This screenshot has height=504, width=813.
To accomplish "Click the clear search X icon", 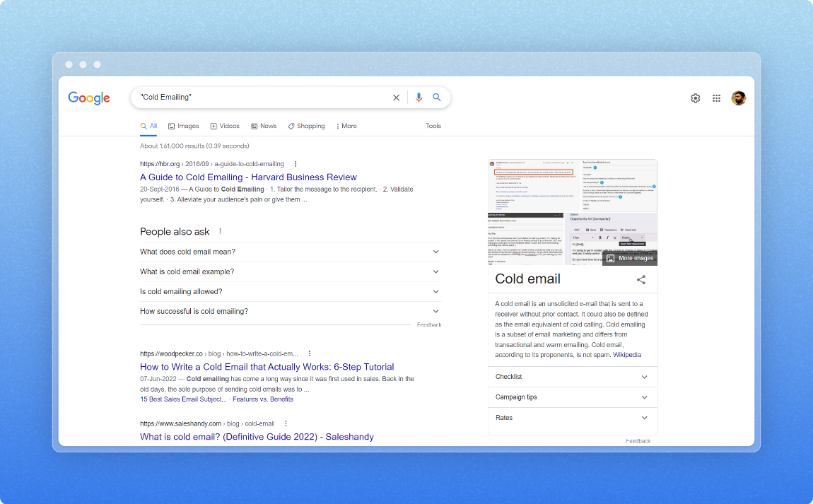I will pyautogui.click(x=396, y=98).
